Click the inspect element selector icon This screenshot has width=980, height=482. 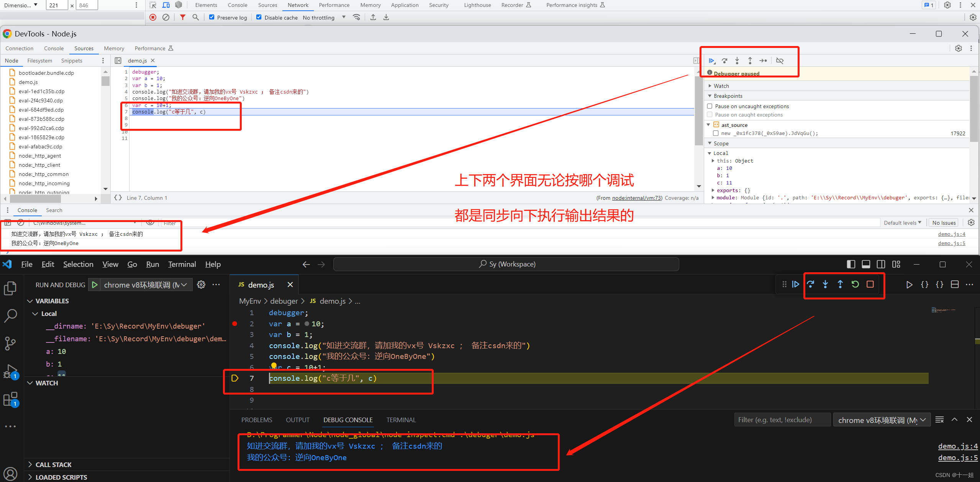click(x=153, y=5)
